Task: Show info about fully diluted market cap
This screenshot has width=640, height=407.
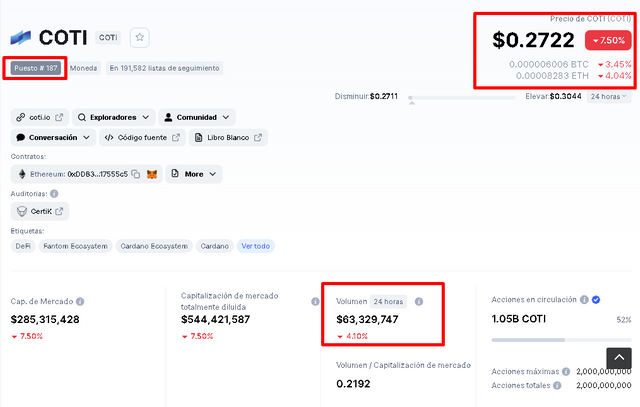Action: 315,301
